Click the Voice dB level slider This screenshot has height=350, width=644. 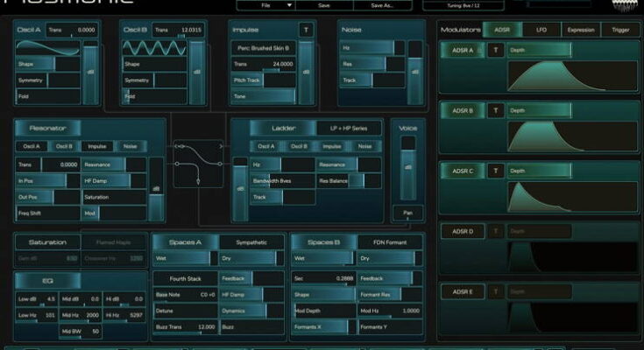pos(407,168)
